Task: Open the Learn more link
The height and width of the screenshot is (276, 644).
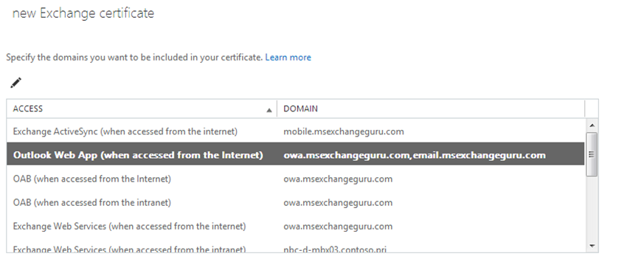Action: (288, 58)
